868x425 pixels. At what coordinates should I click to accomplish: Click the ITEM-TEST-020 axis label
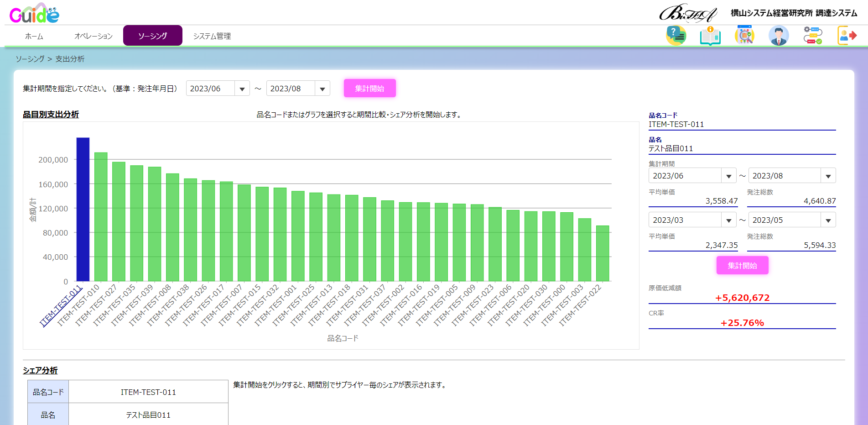coord(508,305)
